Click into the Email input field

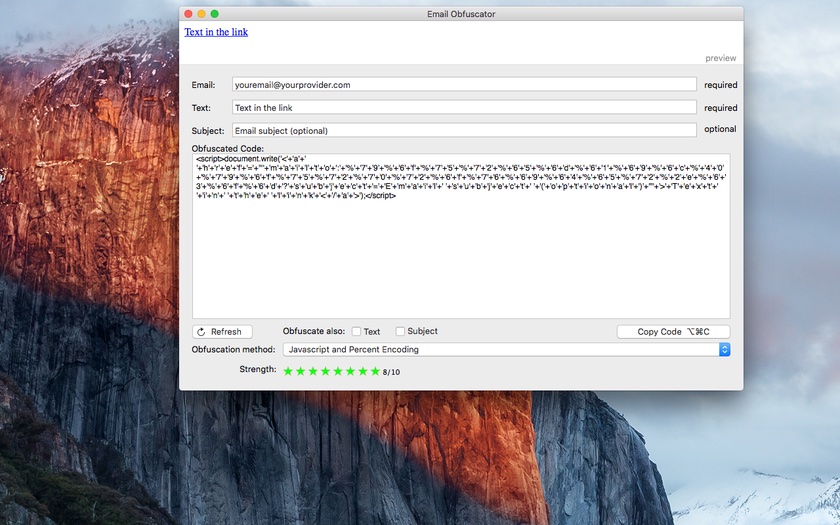click(464, 85)
